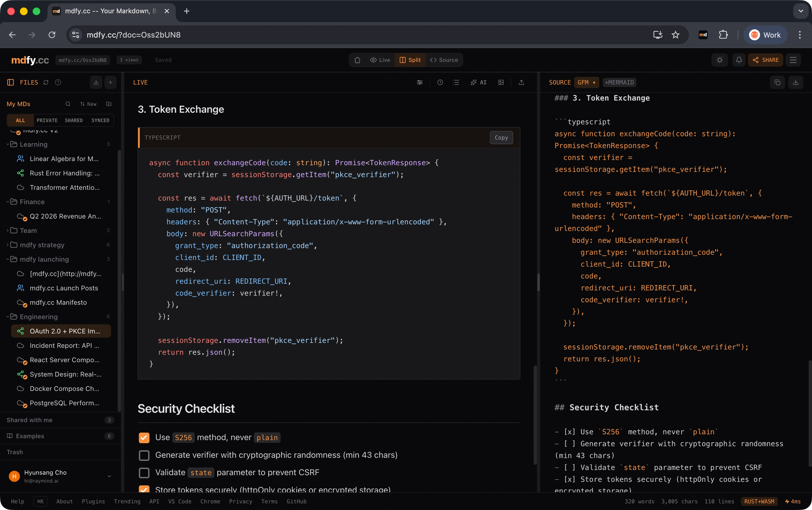This screenshot has height=510, width=812.
Task: Show table of contents list icon
Action: (456, 82)
